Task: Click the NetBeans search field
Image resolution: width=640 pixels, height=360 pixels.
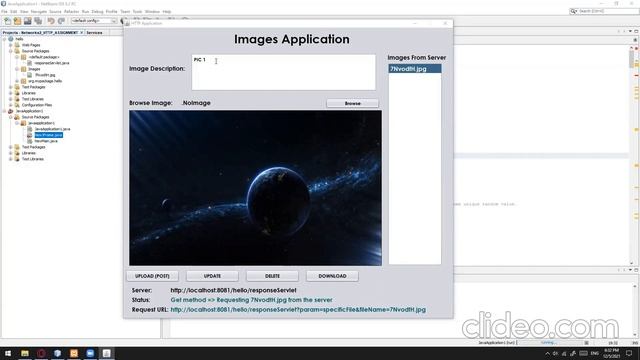Action: pos(604,11)
